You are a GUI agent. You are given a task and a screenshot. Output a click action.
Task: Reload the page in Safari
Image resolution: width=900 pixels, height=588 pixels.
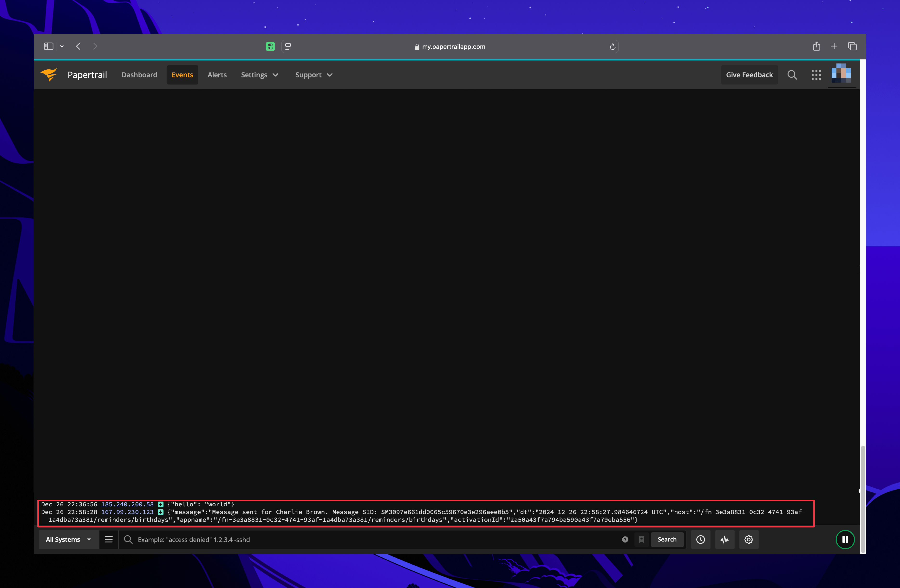coord(613,46)
